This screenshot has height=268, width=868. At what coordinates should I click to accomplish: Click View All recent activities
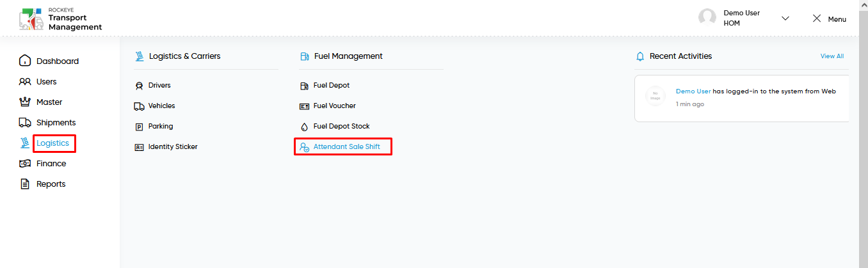click(x=832, y=56)
